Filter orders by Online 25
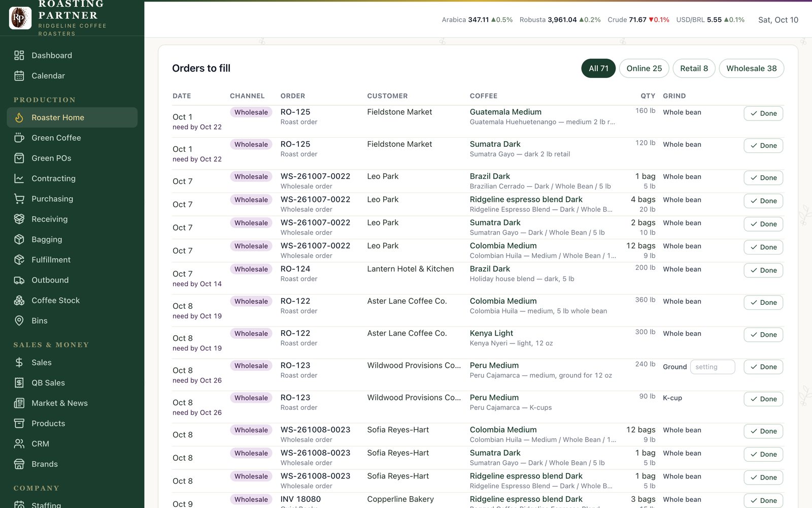 click(644, 69)
